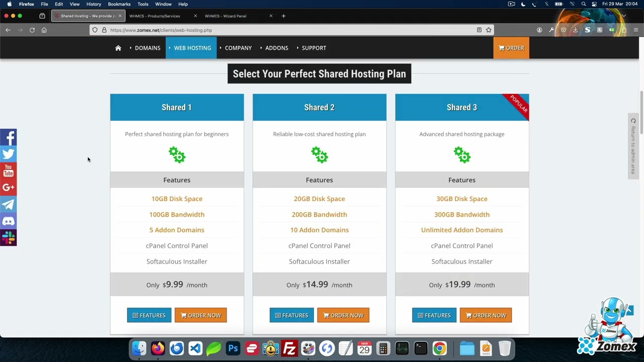This screenshot has height=362, width=644.
Task: Launch Photoshop from the Dock
Action: [233, 348]
